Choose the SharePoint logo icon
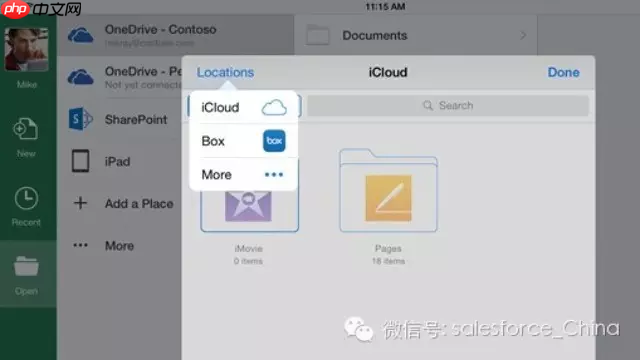The image size is (640, 360). (x=80, y=119)
